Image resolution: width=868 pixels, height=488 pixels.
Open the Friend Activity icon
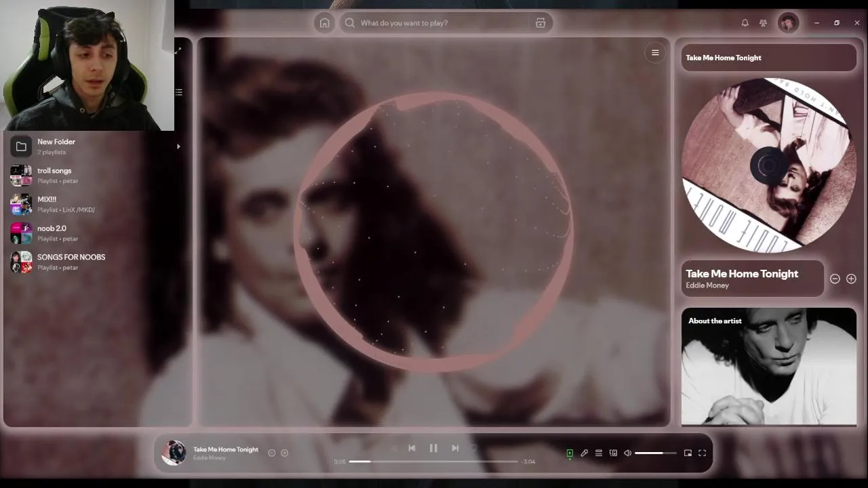pyautogui.click(x=763, y=23)
